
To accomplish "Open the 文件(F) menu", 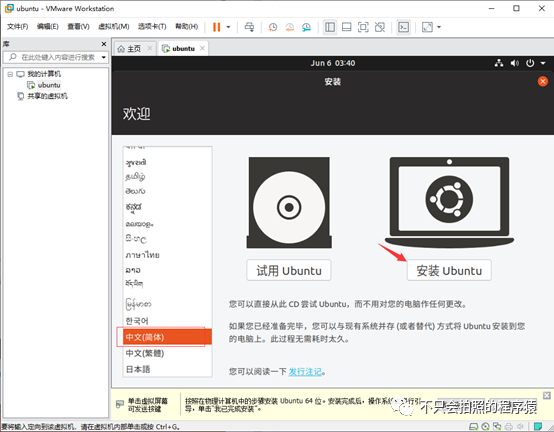I will pos(17,26).
